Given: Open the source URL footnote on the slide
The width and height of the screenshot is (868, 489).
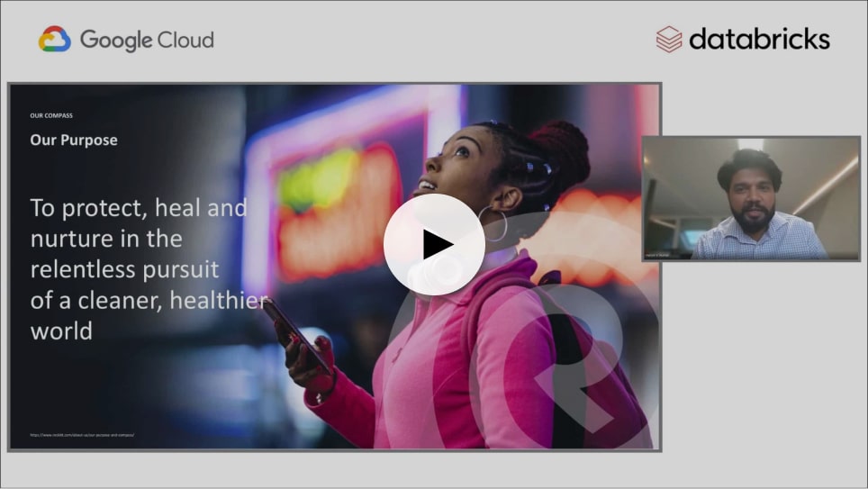Looking at the screenshot, I should [x=82, y=435].
